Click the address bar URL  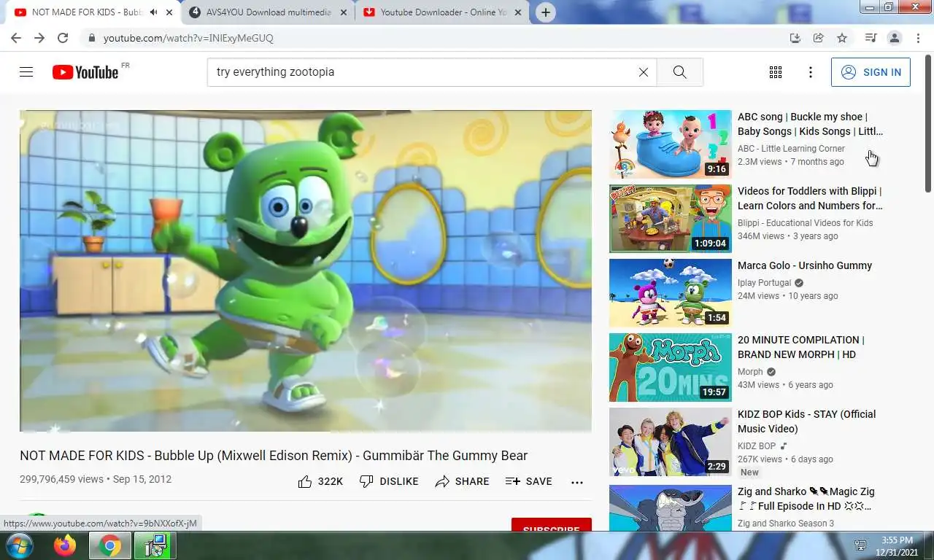tap(188, 38)
